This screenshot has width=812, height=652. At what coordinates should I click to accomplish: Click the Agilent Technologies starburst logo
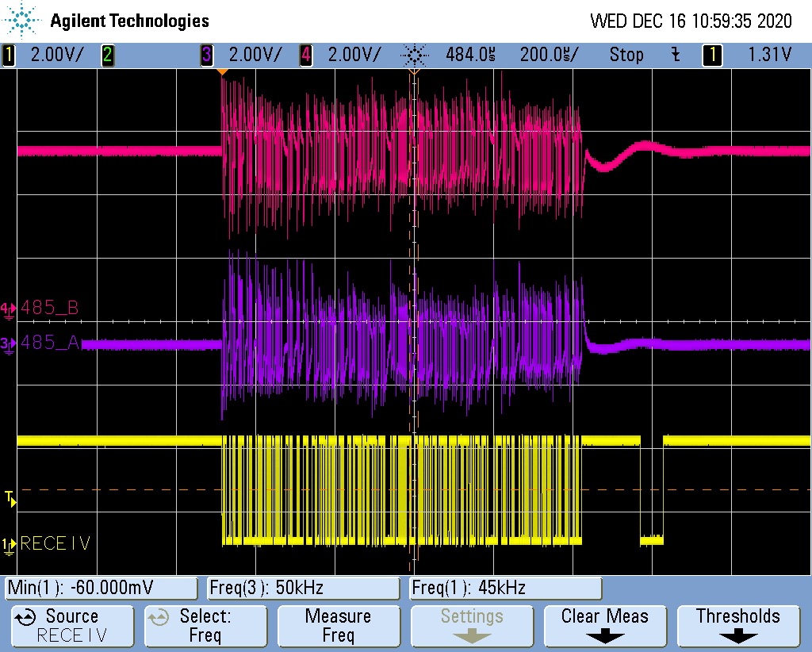click(21, 21)
